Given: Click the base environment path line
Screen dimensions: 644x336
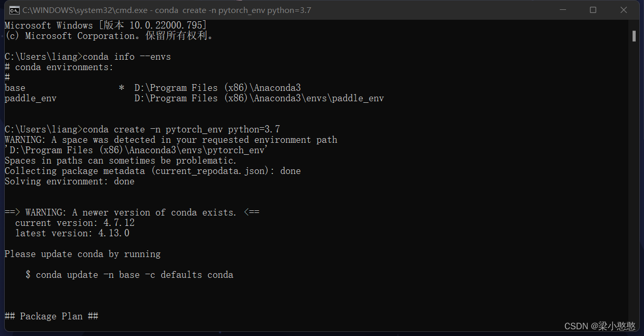Looking at the screenshot, I should pyautogui.click(x=217, y=88).
